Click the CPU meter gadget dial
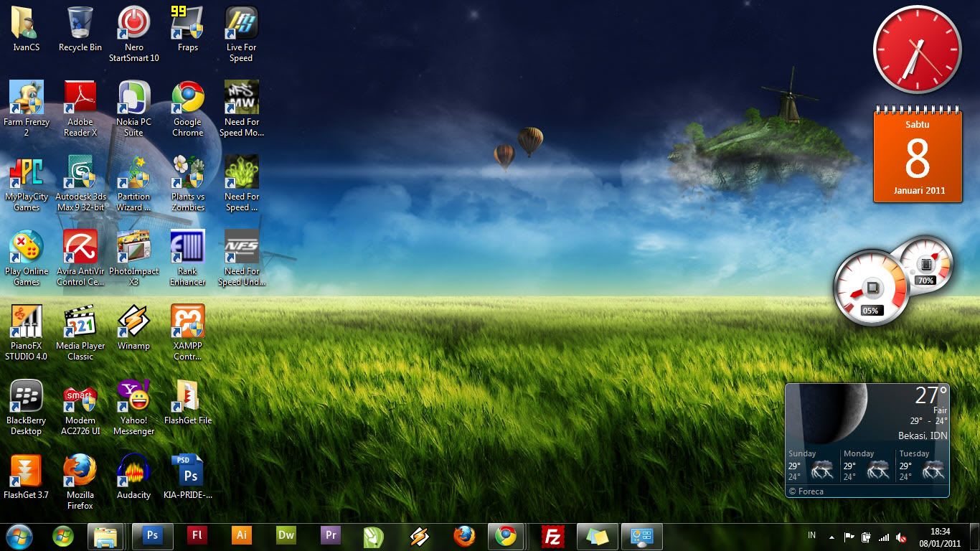 click(x=872, y=288)
